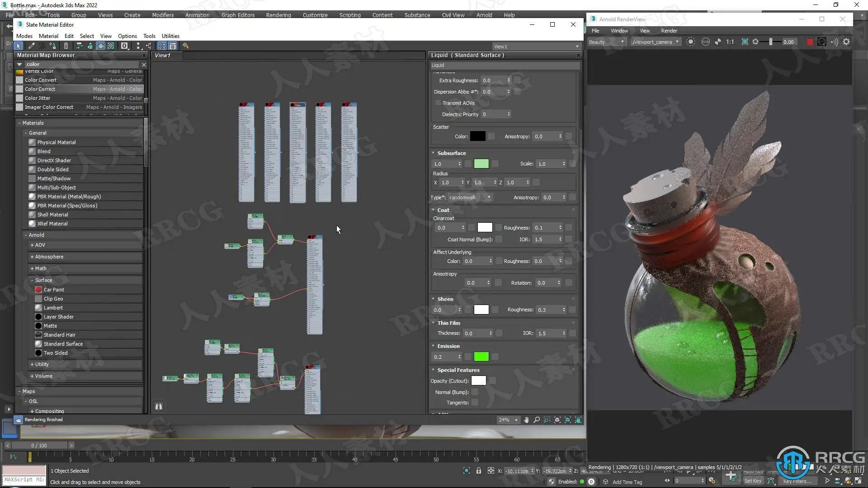This screenshot has height=488, width=868.
Task: Click Zoom Extents icon in Slate navigation
Action: click(557, 420)
